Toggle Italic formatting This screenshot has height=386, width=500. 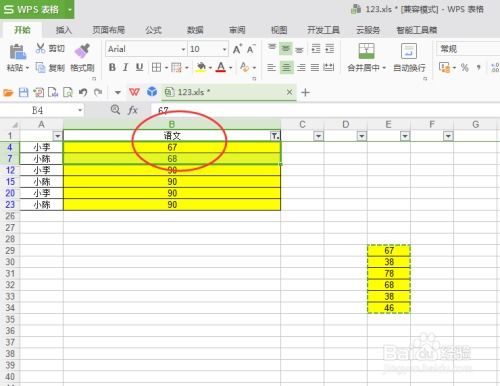coord(125,68)
